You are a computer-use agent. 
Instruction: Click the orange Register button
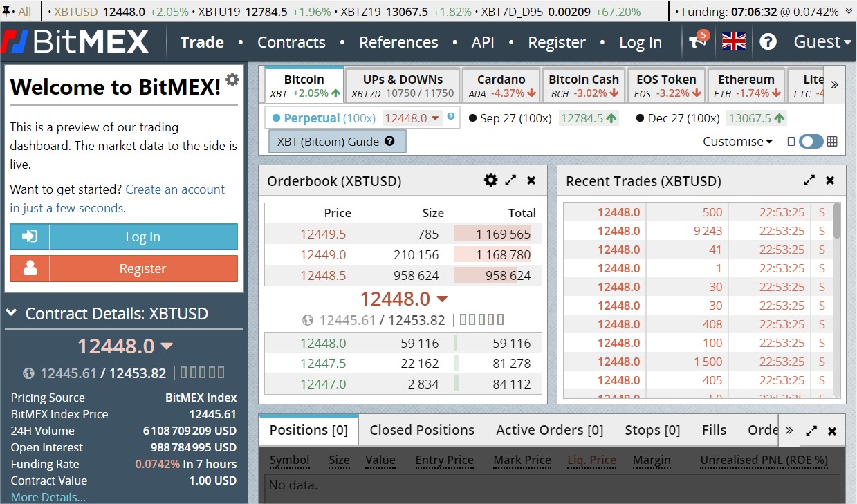[124, 268]
